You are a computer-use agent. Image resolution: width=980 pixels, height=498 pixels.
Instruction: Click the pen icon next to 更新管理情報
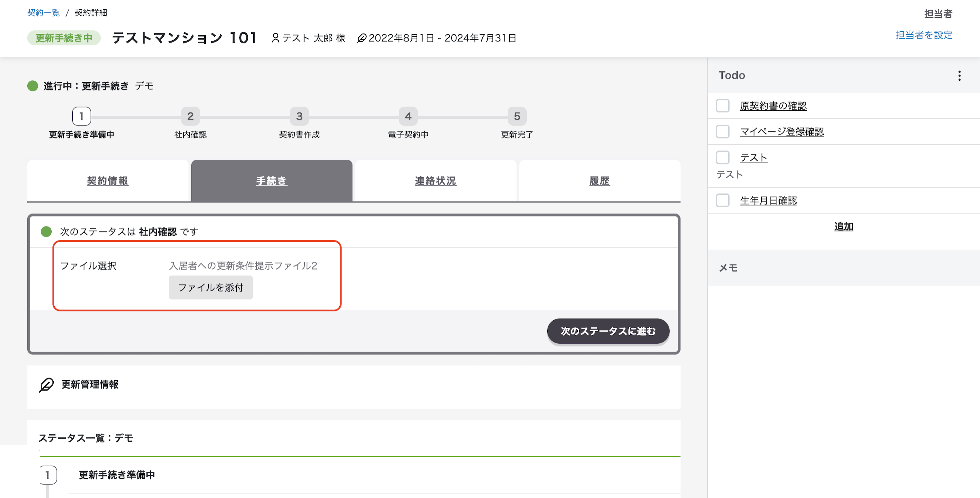[46, 385]
